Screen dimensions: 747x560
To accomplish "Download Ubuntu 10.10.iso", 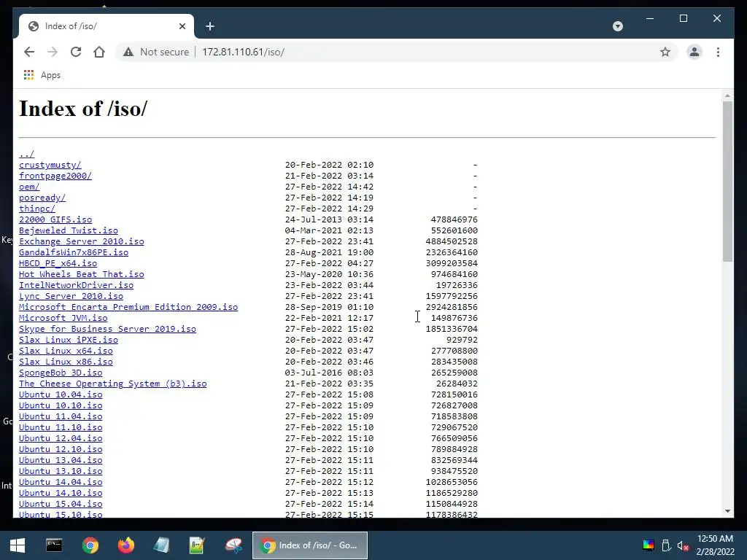I will 61,405.
